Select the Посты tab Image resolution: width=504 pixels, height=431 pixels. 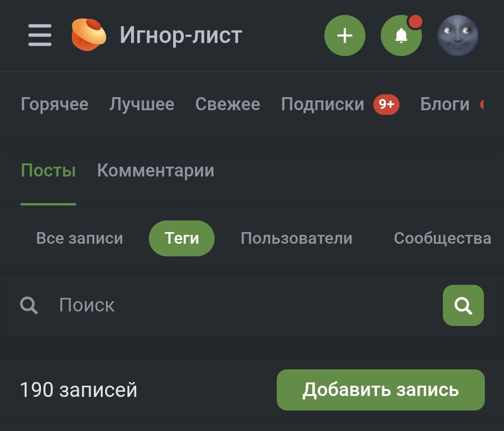click(x=49, y=171)
